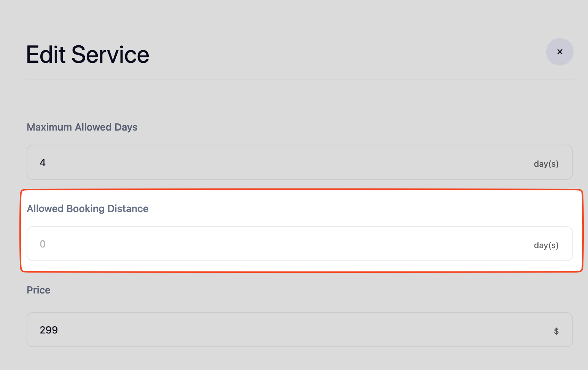Viewport: 588px width, 370px height.
Task: Select the value 4 in Maximum Allowed Days
Action: point(43,163)
